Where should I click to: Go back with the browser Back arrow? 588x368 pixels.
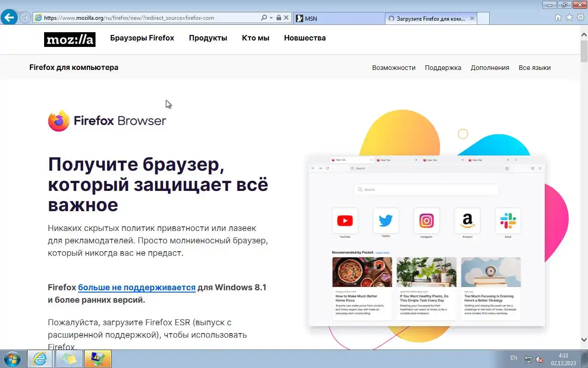click(9, 18)
